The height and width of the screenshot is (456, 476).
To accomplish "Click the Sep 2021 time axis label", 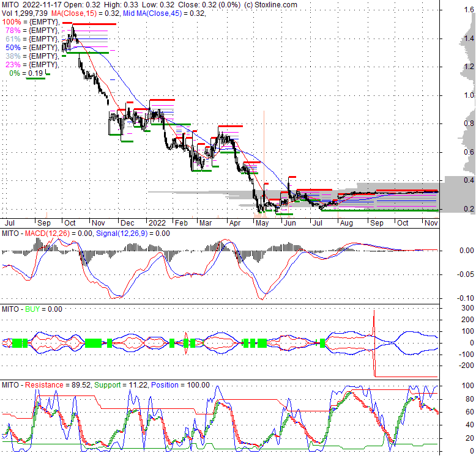I will [43, 223].
